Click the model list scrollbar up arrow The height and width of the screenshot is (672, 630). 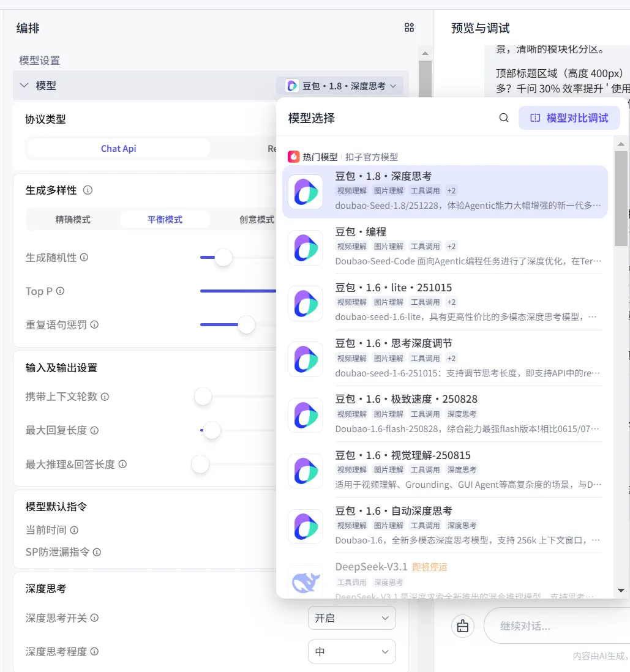tap(621, 144)
